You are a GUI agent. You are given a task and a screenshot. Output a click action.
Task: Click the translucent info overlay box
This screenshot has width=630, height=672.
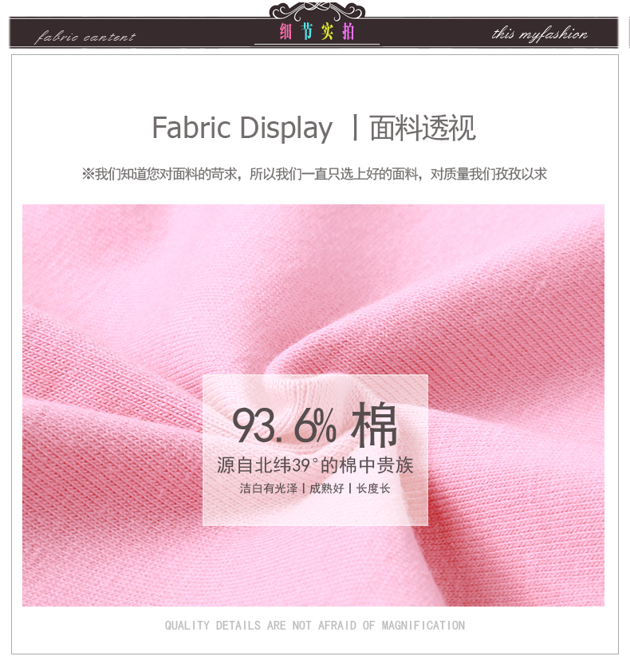315,450
